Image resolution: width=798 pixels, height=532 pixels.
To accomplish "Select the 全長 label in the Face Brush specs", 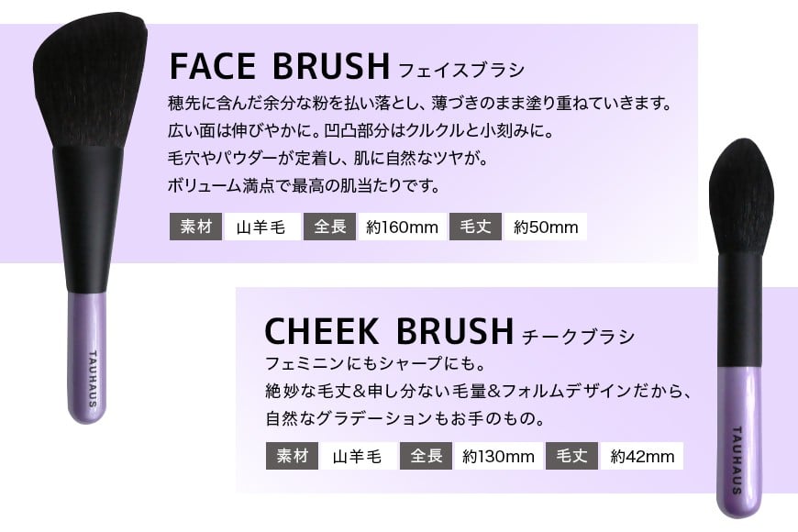I will click(330, 227).
